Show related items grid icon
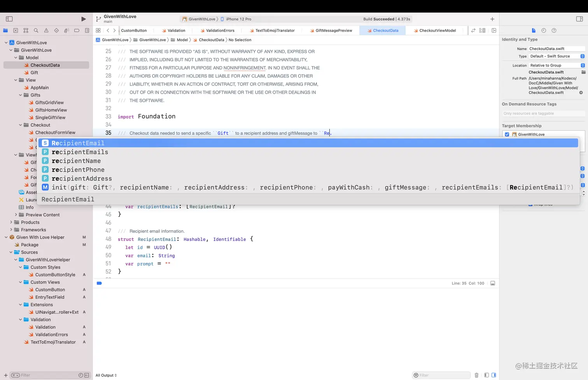588x380 pixels. 98,30
